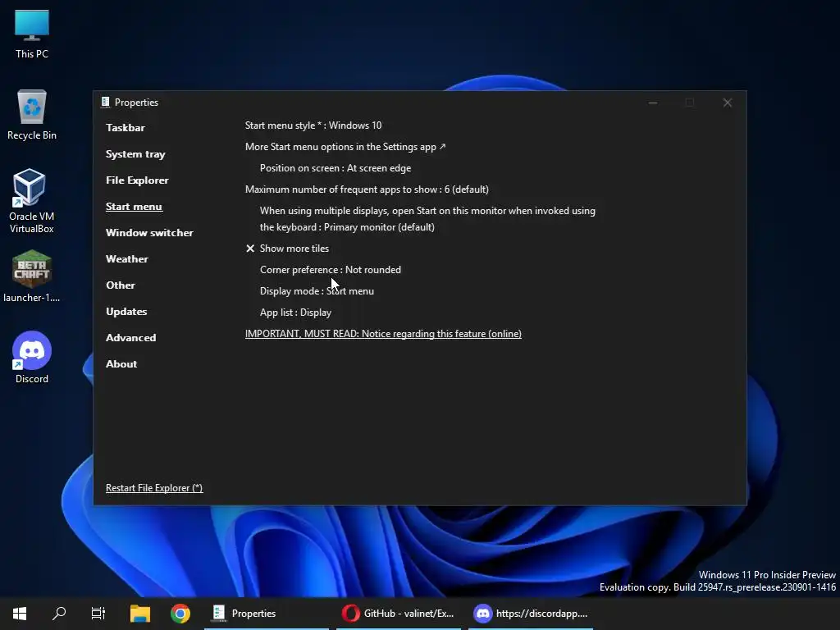This screenshot has height=630, width=840.
Task: Switch to the Opera GitHub taskbar window
Action: click(x=399, y=614)
